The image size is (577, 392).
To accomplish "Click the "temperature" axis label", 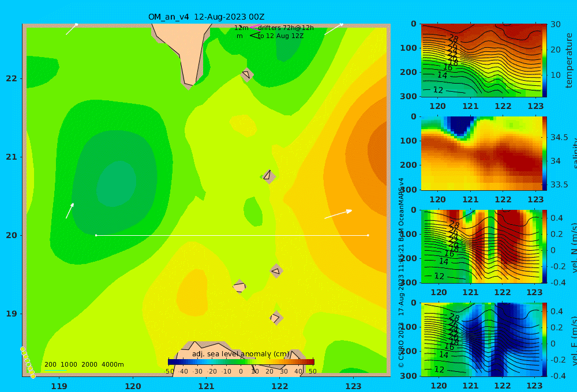I will pyautogui.click(x=569, y=61).
